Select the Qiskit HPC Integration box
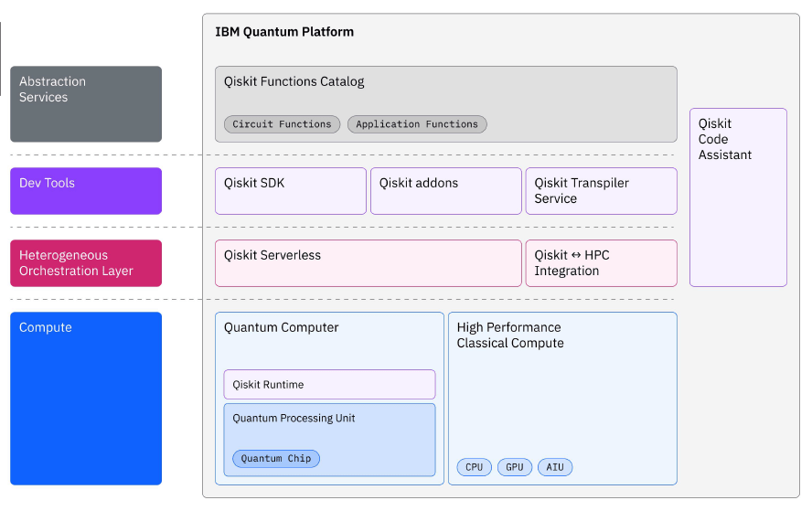 click(602, 263)
